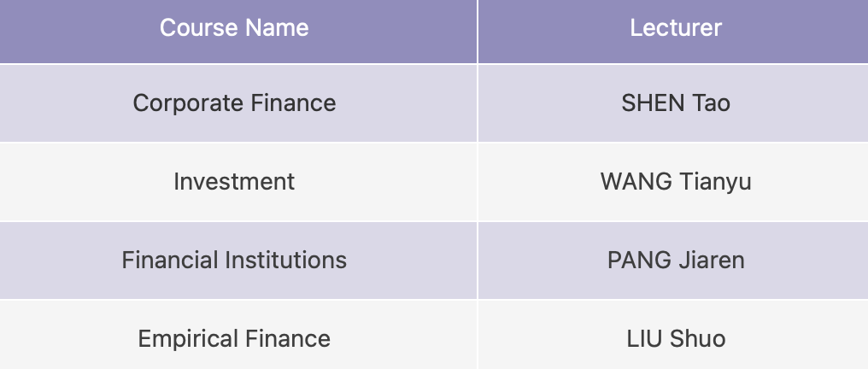This screenshot has height=369, width=868.
Task: Select the Corporate Finance course cell
Action: [x=234, y=103]
